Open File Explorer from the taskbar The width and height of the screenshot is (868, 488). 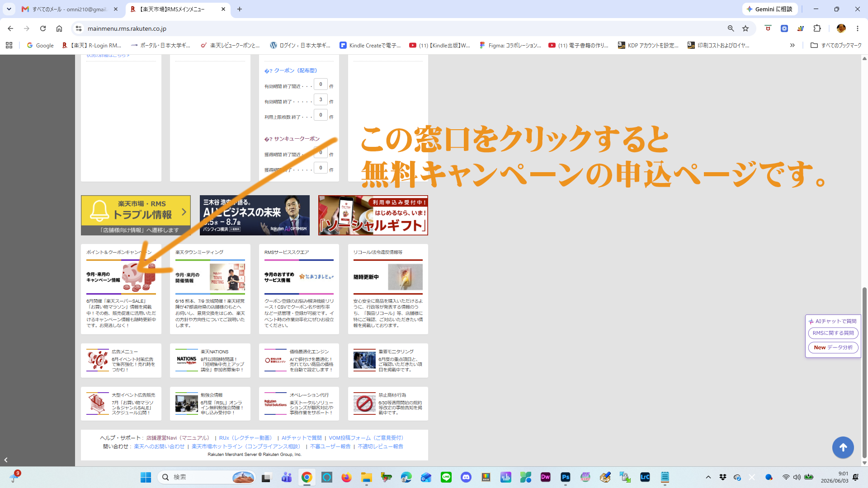[366, 477]
